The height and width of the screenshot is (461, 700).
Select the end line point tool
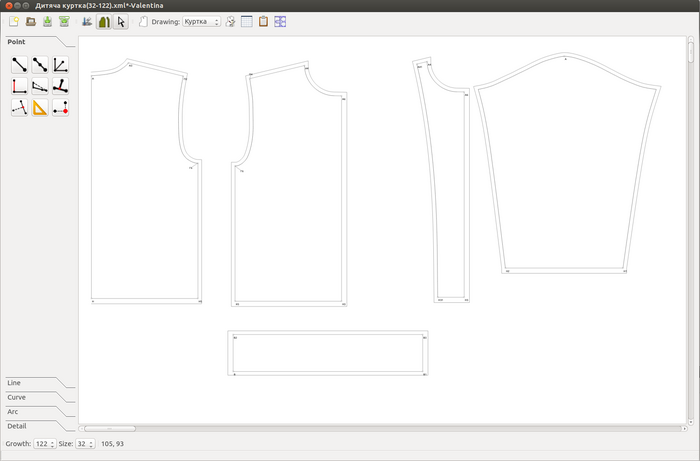19,65
